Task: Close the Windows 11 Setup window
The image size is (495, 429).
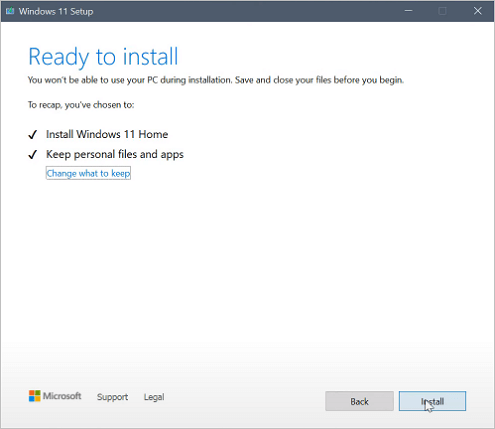Action: click(478, 11)
